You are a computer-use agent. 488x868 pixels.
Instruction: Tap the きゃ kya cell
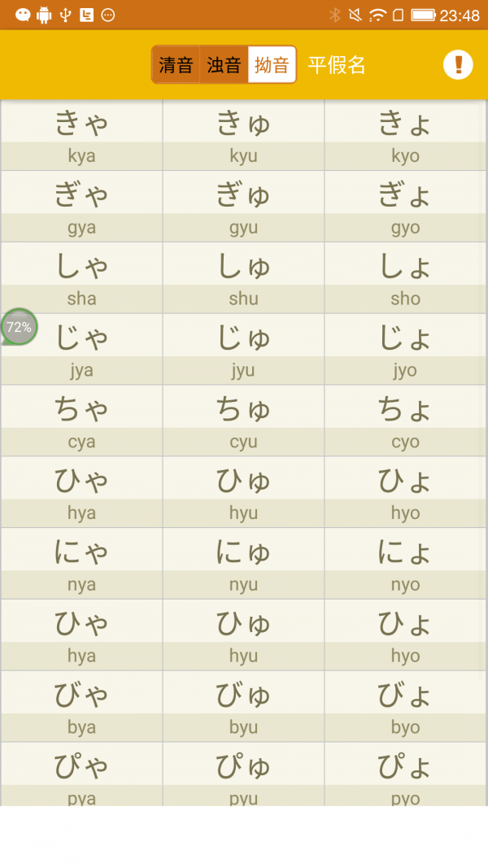coord(81,135)
